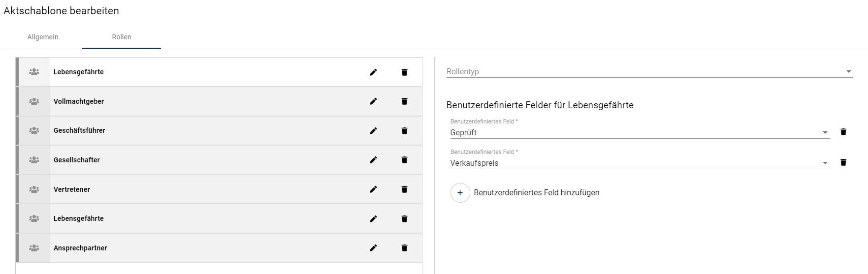Open the Geprüft custom field dropdown
This screenshot has height=274, width=868.
(x=640, y=132)
